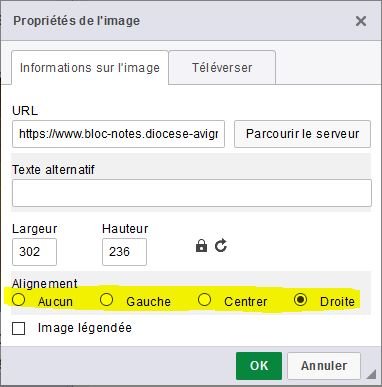Select the Hauteur field showing 236
382x387 pixels.
tap(124, 252)
